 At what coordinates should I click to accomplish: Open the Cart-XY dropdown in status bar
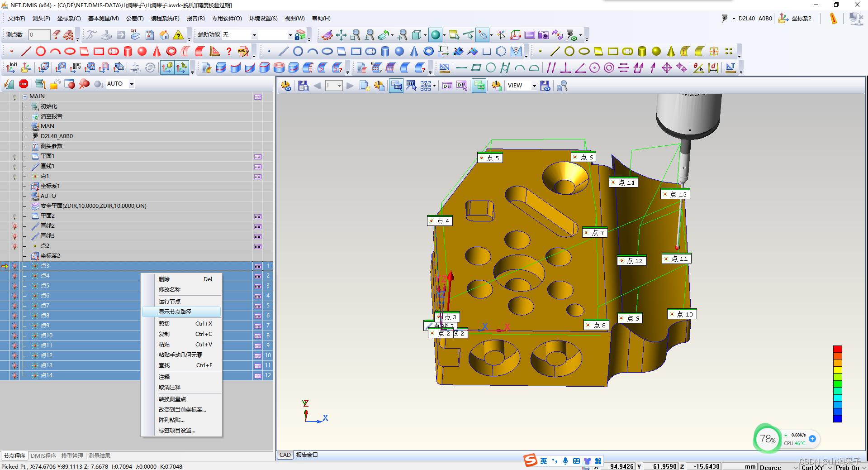(x=830, y=467)
